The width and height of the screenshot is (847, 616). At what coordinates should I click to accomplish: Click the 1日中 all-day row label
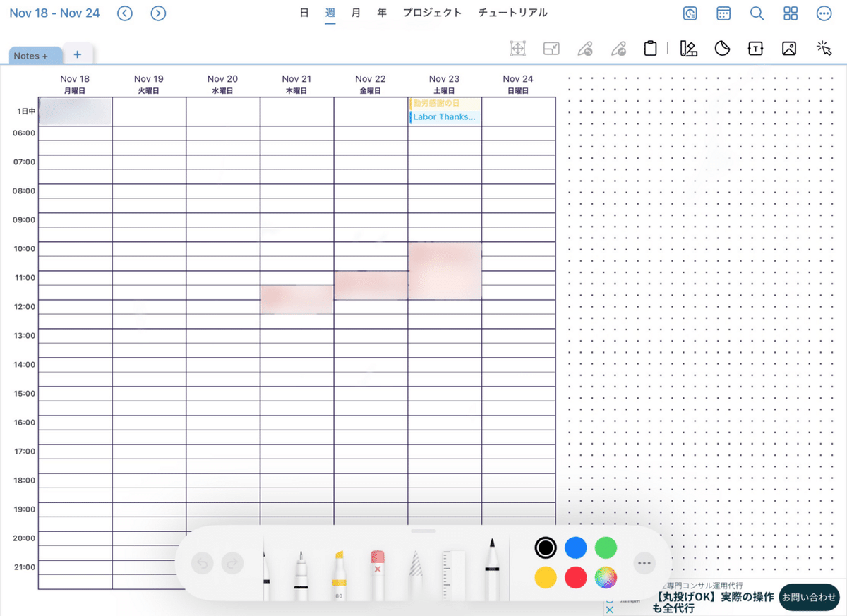(27, 111)
